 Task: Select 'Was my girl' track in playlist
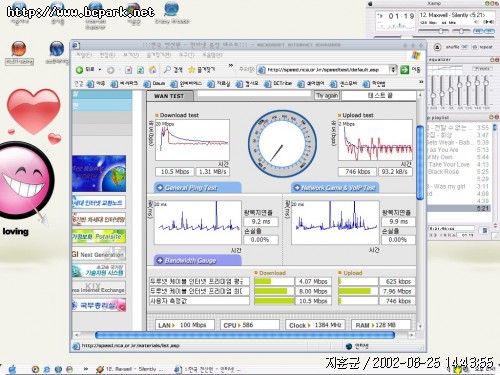(x=458, y=186)
